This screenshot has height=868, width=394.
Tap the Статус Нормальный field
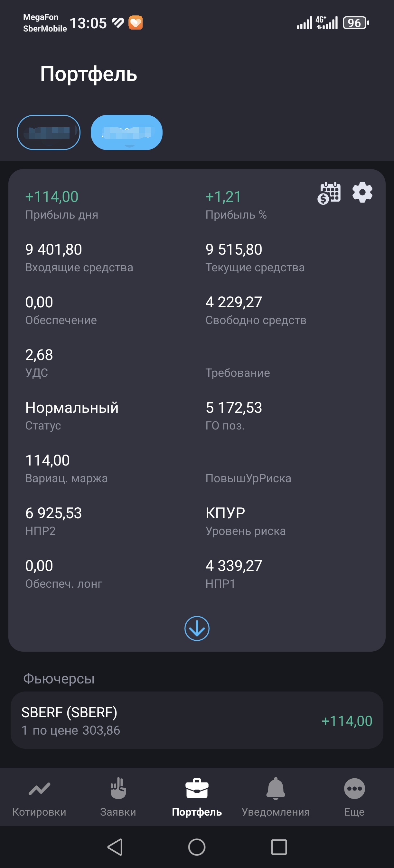pos(72,408)
